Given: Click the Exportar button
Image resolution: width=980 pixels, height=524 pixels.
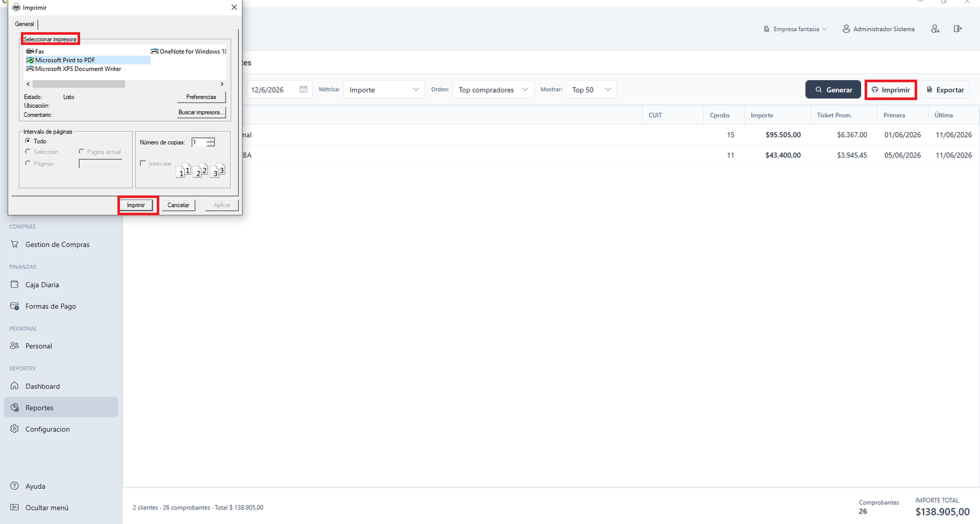Looking at the screenshot, I should (945, 89).
